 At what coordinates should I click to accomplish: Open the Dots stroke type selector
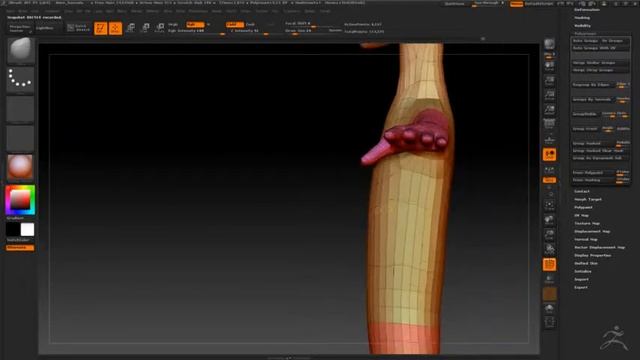pyautogui.click(x=20, y=79)
